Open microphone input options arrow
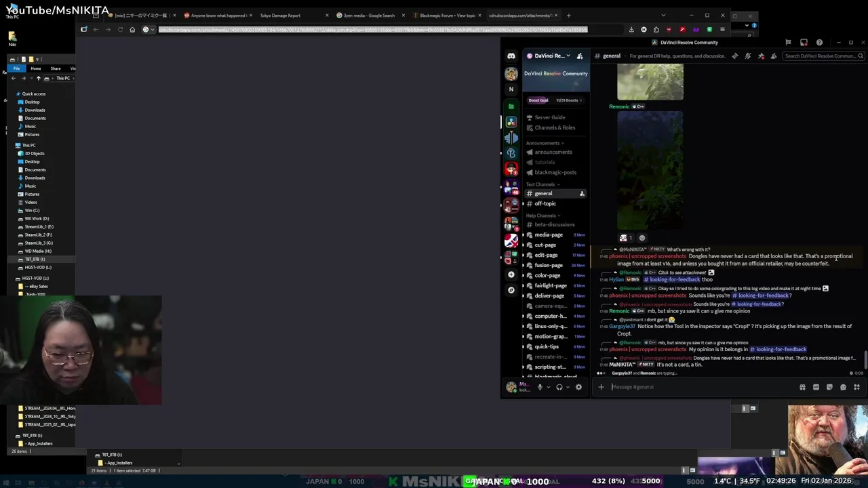Image resolution: width=868 pixels, height=488 pixels. coord(548,387)
